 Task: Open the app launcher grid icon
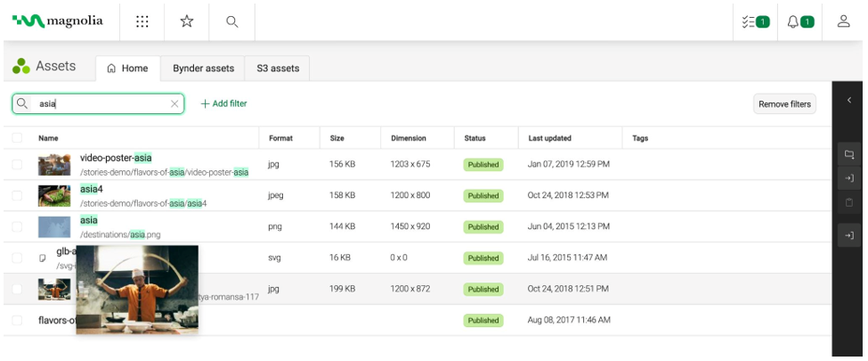pos(142,21)
